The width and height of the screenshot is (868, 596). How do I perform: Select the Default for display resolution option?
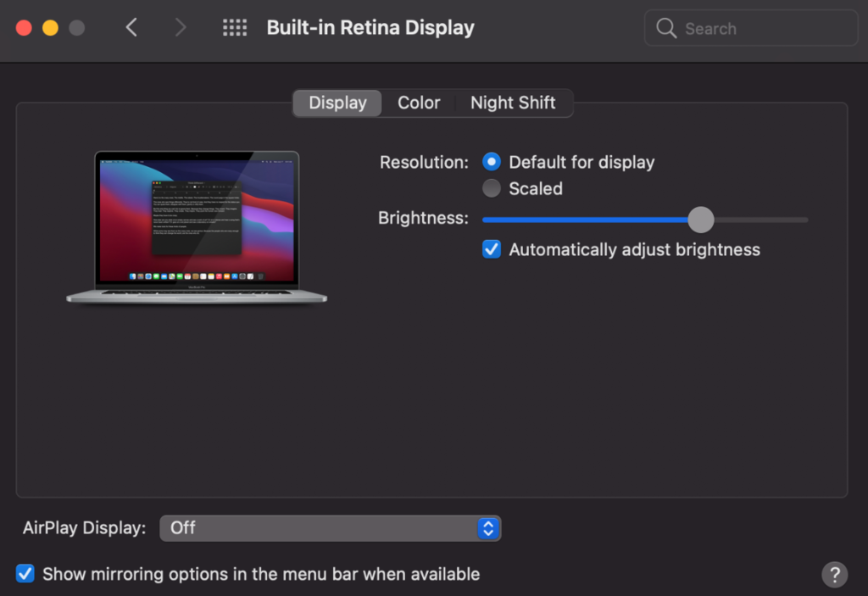492,162
